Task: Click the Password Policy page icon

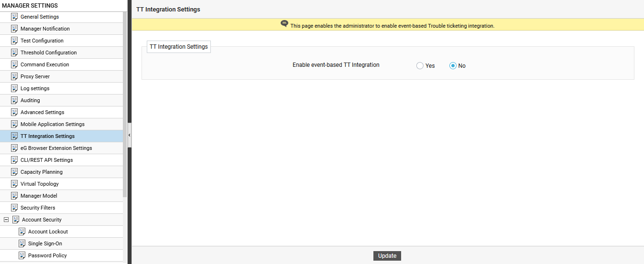Action: [x=22, y=255]
